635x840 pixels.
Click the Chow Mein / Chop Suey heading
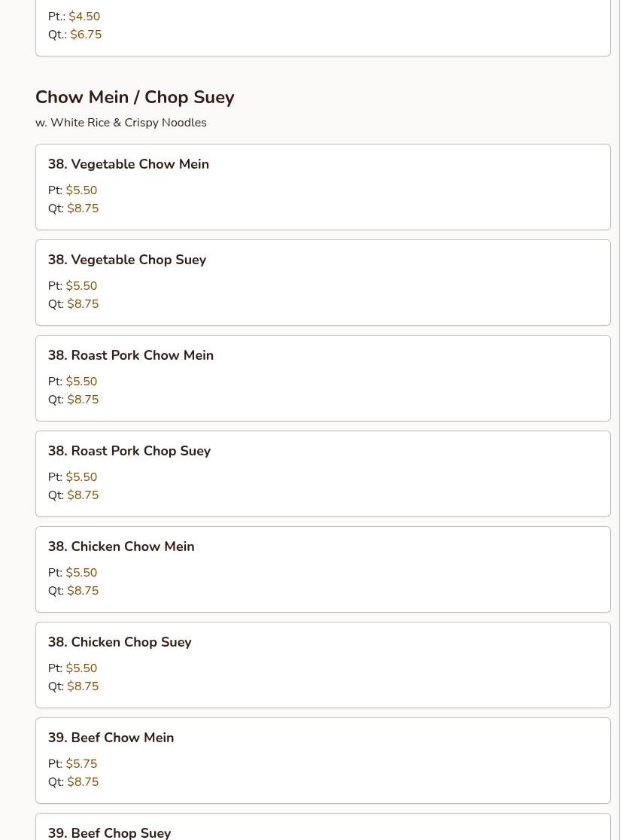point(135,97)
